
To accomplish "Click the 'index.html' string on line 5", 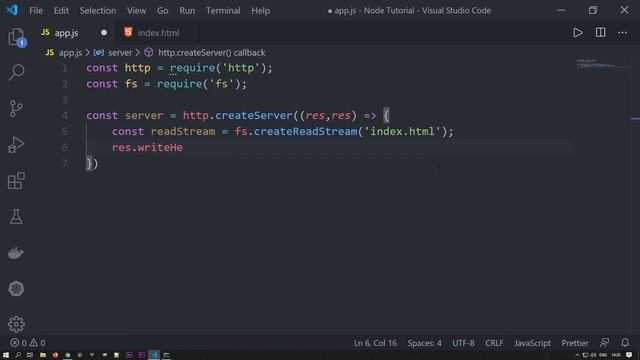I will [x=402, y=131].
